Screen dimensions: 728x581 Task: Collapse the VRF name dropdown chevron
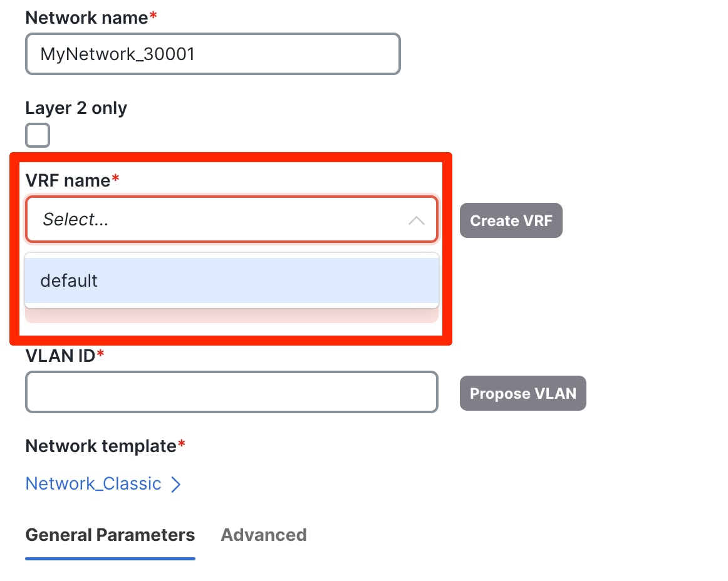pos(416,220)
